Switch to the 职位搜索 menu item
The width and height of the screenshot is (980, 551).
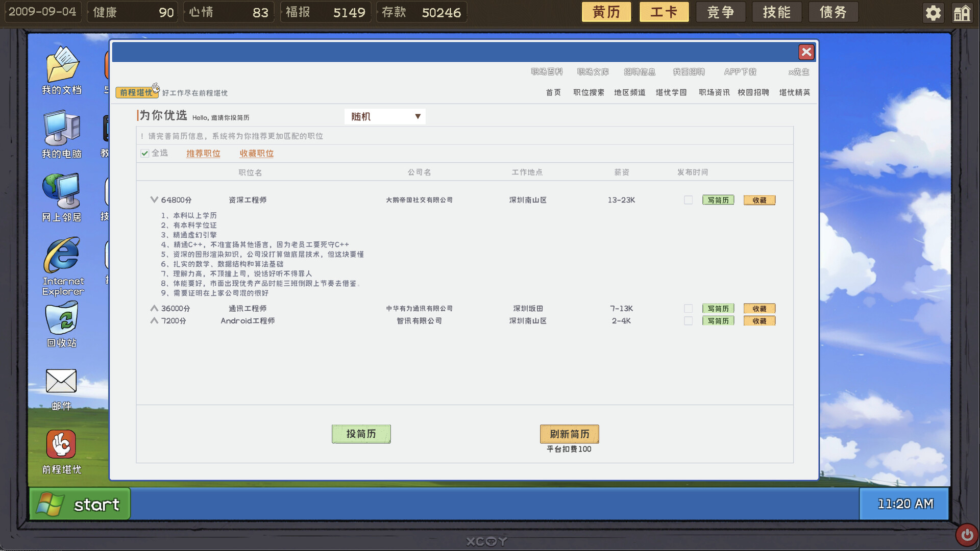point(588,93)
